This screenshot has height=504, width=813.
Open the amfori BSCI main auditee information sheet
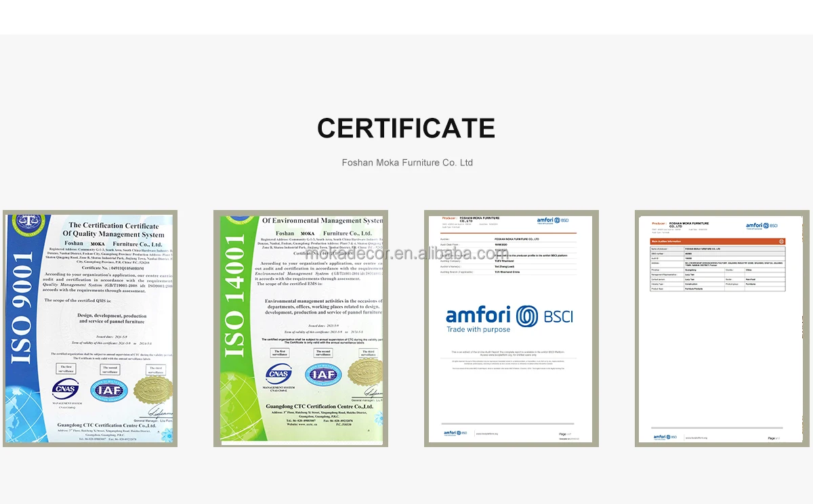point(722,329)
